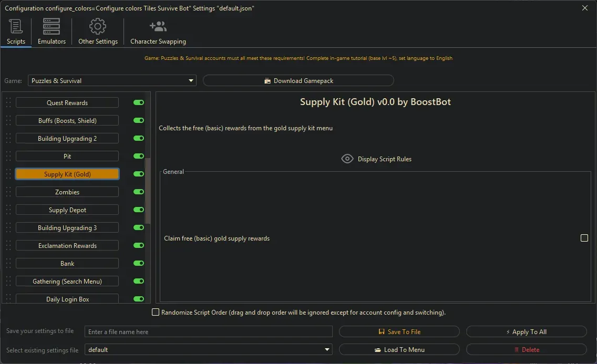Open Character Swapping people icon
597x364 pixels.
click(x=158, y=26)
